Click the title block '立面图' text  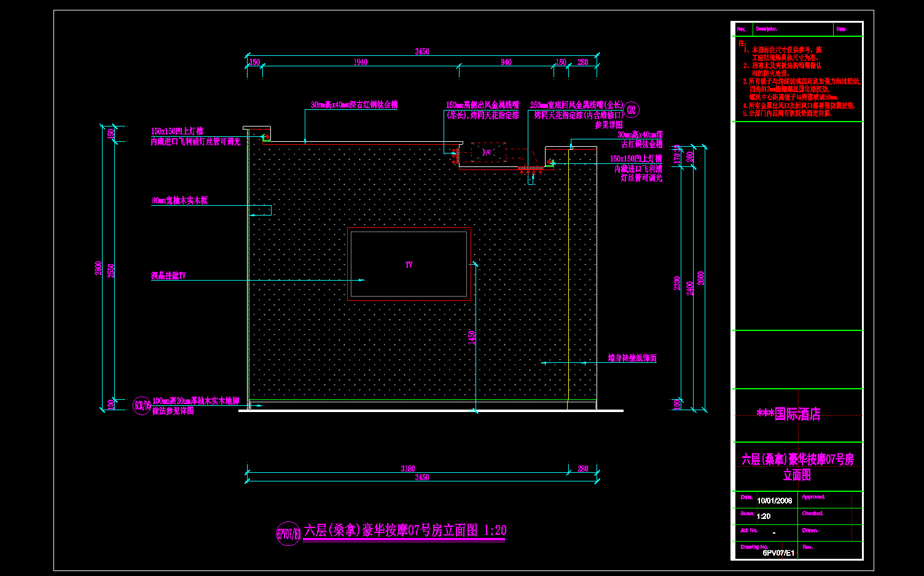pyautogui.click(x=797, y=475)
